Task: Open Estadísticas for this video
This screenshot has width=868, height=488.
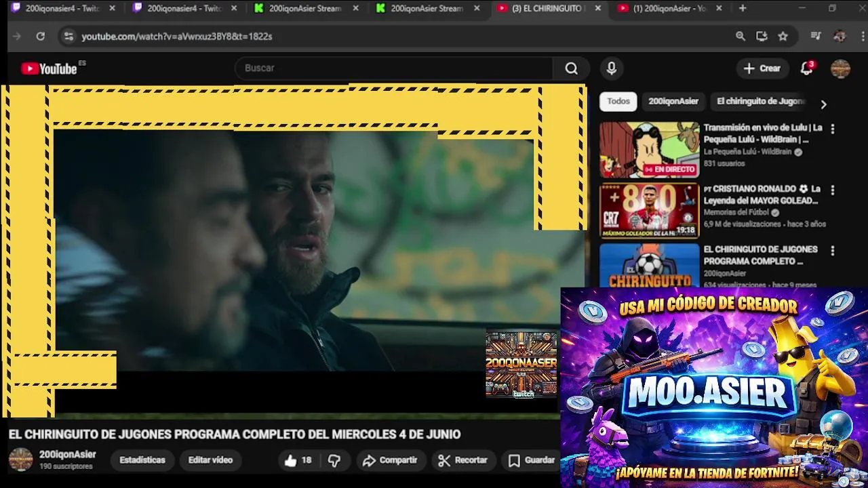Action: [142, 460]
